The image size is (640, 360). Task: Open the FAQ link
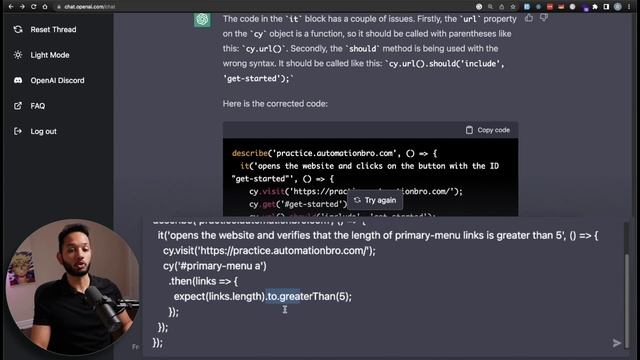[38, 106]
